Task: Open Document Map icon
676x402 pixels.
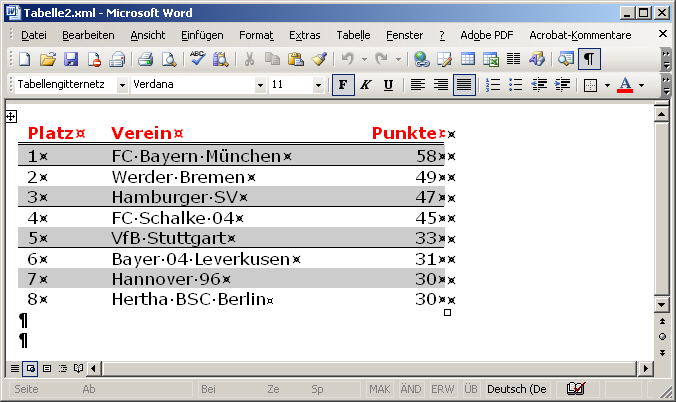Action: point(566,59)
